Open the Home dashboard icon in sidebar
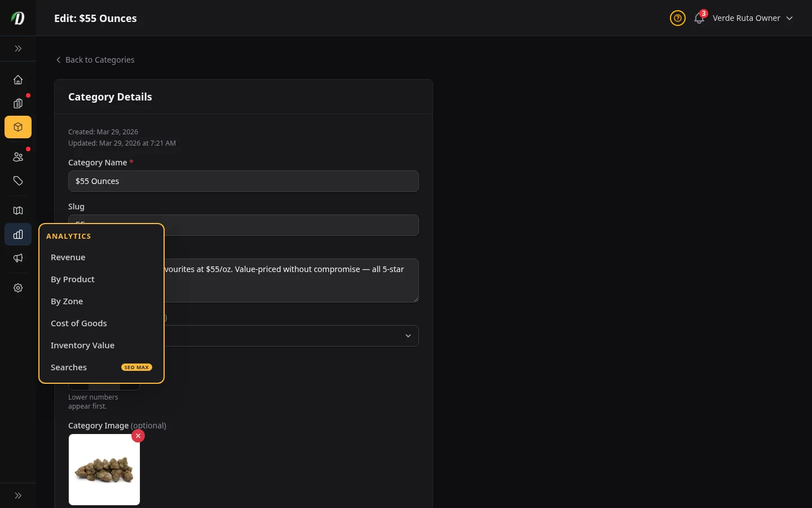This screenshot has height=508, width=812. (18, 80)
